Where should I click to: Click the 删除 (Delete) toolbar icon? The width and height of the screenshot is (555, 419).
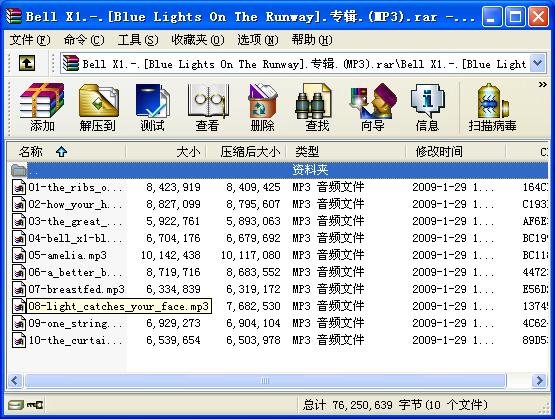(262, 108)
